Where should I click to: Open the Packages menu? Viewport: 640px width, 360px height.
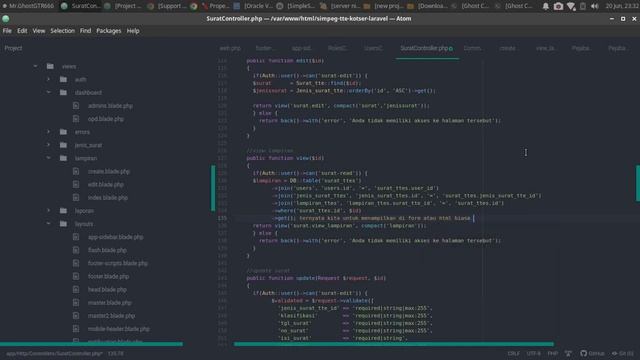[109, 31]
